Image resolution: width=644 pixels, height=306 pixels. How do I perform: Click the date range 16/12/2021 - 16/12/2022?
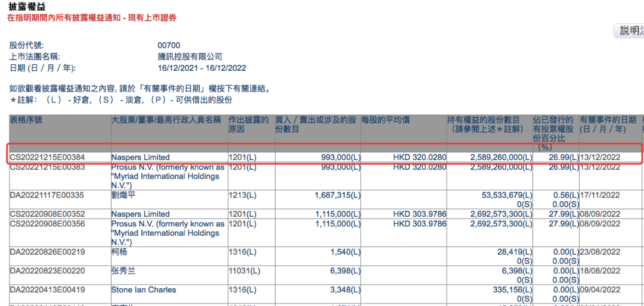click(x=202, y=68)
